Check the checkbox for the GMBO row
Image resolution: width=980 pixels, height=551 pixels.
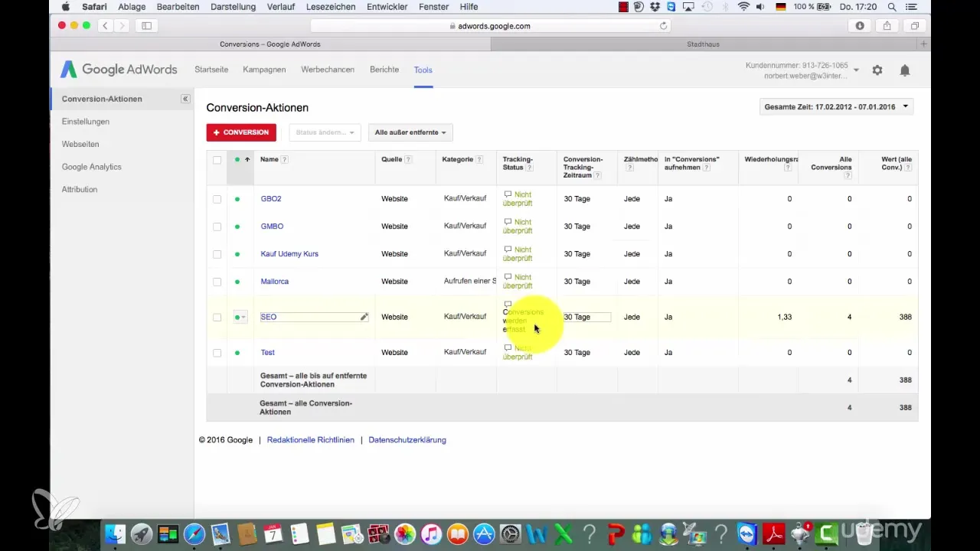217,227
